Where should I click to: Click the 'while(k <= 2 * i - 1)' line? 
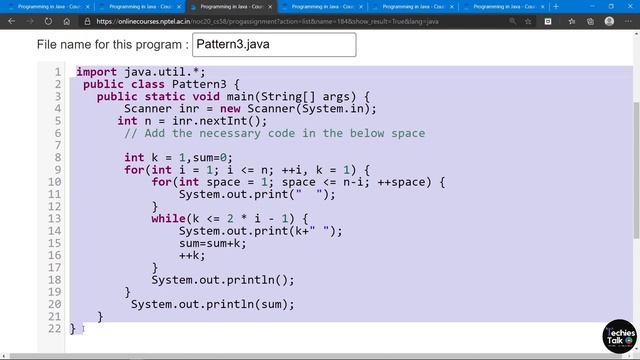click(230, 219)
